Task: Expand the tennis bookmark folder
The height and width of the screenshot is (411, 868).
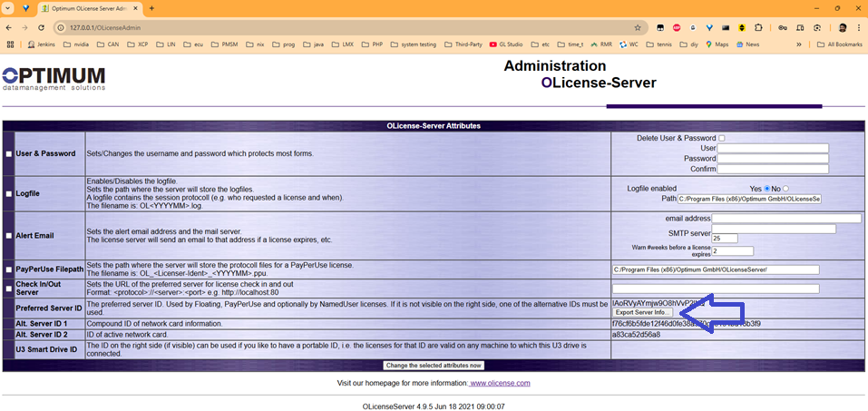Action: (x=658, y=44)
